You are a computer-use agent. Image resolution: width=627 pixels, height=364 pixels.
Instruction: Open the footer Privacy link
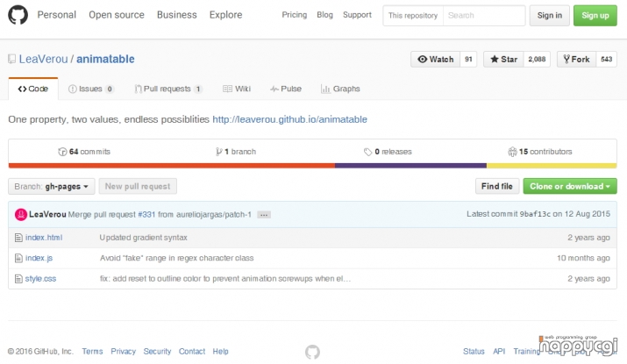(123, 351)
